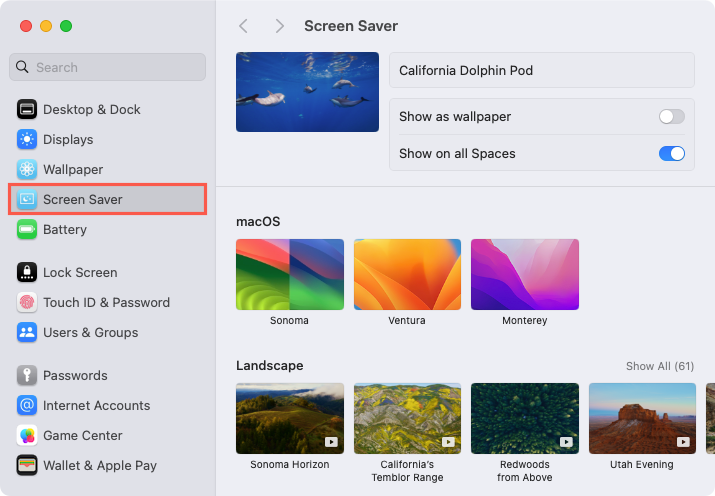Open the Users & Groups icon
Viewport: 715px width, 496px height.
tap(27, 332)
